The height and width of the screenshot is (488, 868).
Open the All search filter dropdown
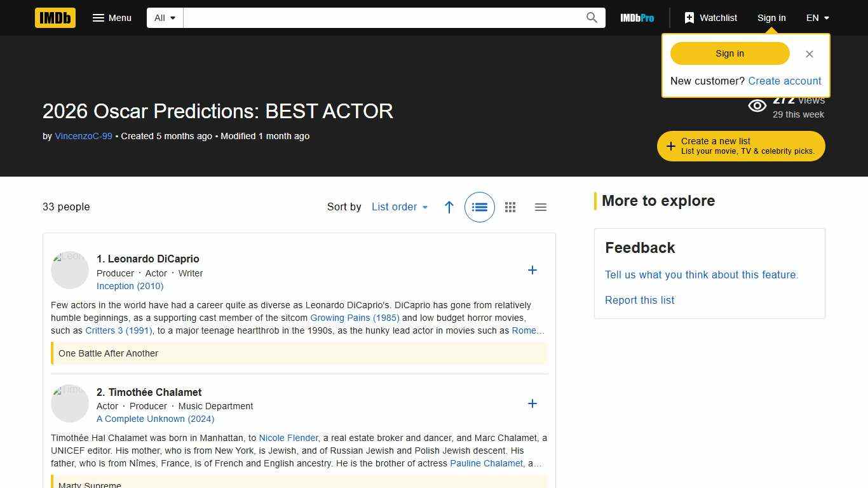pos(164,18)
